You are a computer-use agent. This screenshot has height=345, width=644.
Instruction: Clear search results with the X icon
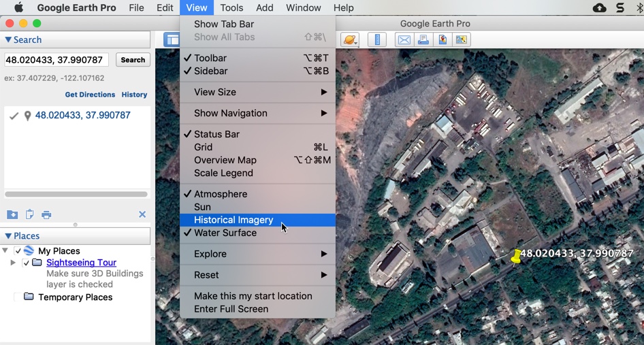[142, 214]
